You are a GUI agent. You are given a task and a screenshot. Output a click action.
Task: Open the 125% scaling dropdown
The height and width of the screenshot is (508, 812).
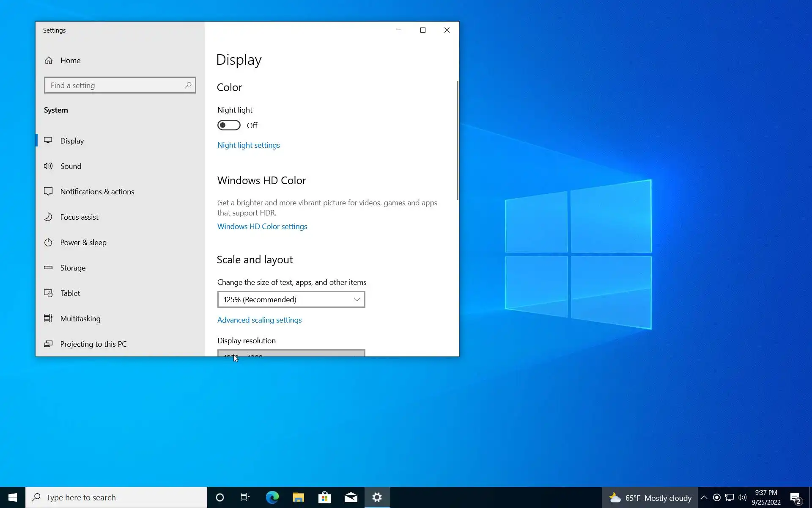291,299
